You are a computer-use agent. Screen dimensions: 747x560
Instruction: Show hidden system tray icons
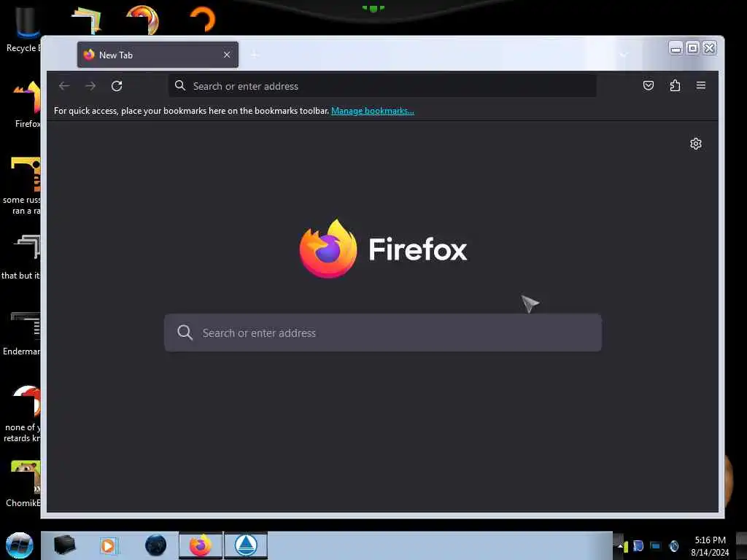(620, 546)
